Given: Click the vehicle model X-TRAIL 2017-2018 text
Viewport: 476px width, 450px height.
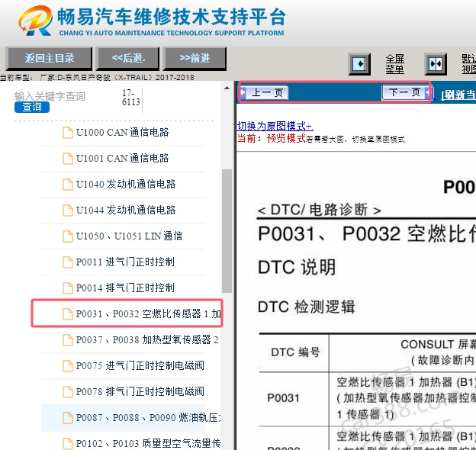Looking at the screenshot, I should pyautogui.click(x=117, y=77).
